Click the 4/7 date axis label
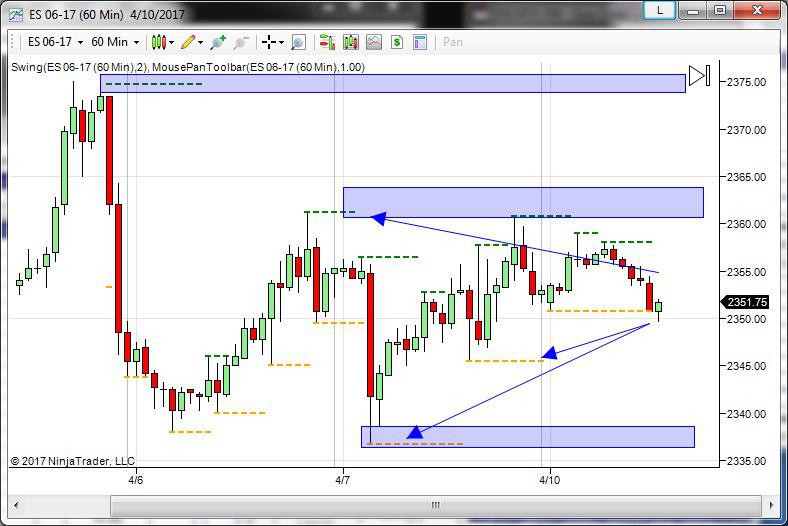The width and height of the screenshot is (788, 526). 343,480
